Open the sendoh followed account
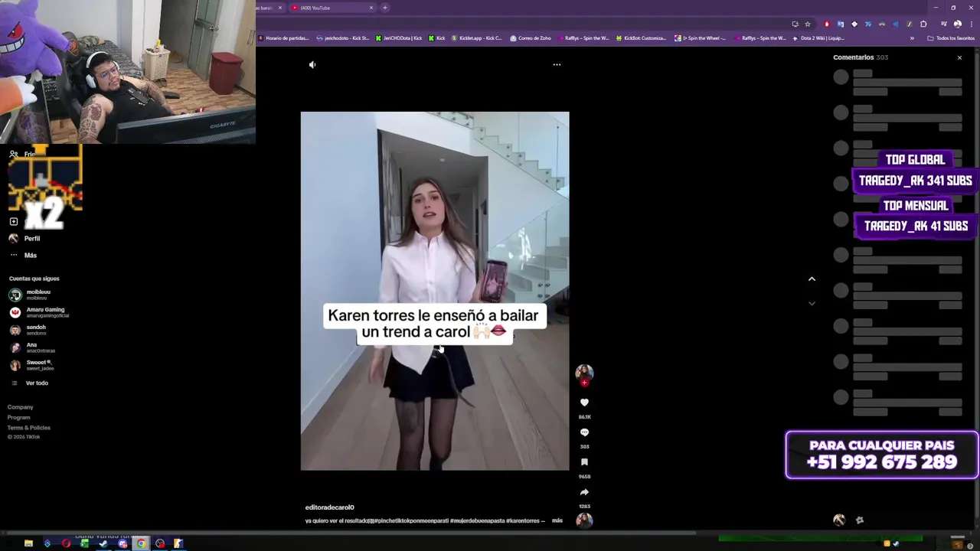 point(28,330)
